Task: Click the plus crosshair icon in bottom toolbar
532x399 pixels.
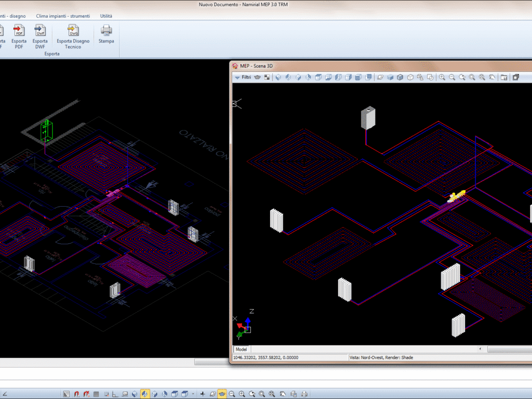Action: click(203, 394)
